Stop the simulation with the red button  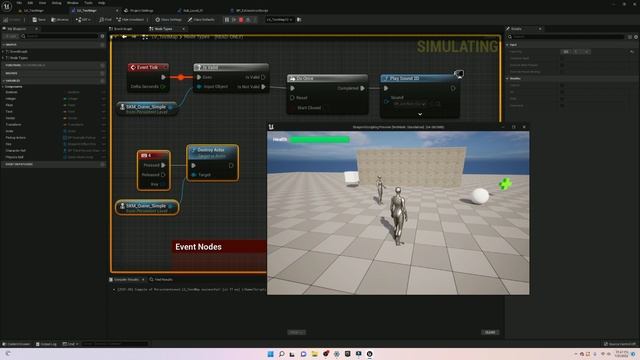(241, 20)
